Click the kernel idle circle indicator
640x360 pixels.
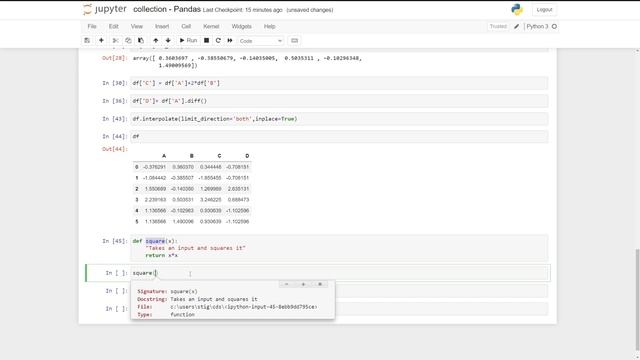554,26
